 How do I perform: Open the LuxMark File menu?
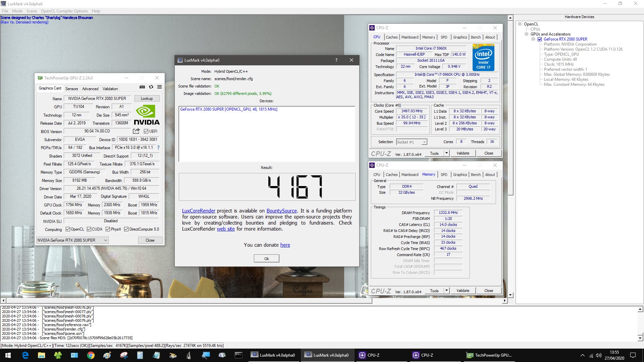tap(5, 11)
